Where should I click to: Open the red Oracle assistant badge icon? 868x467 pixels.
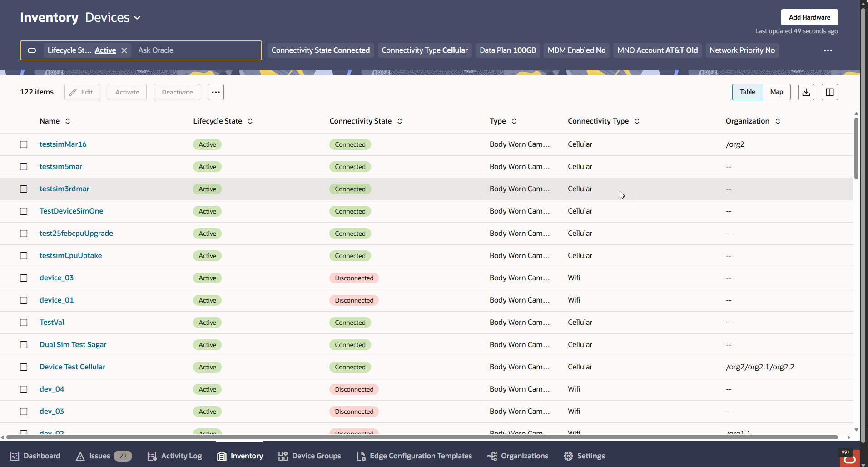(x=849, y=458)
